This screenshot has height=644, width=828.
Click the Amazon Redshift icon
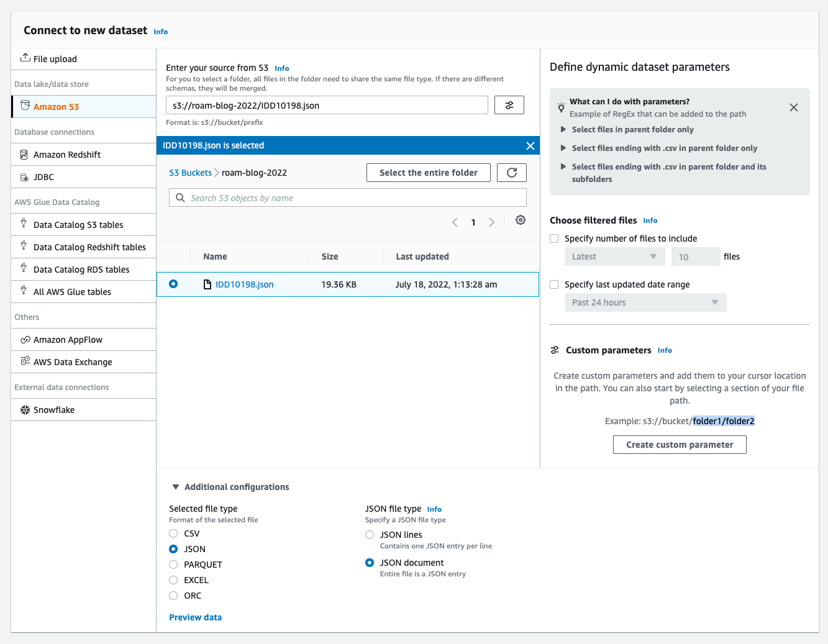tap(24, 155)
